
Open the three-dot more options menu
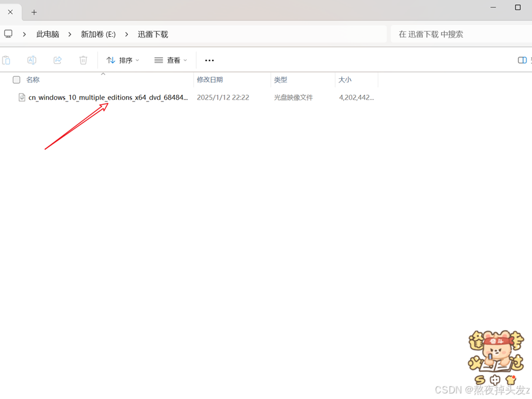tap(209, 60)
